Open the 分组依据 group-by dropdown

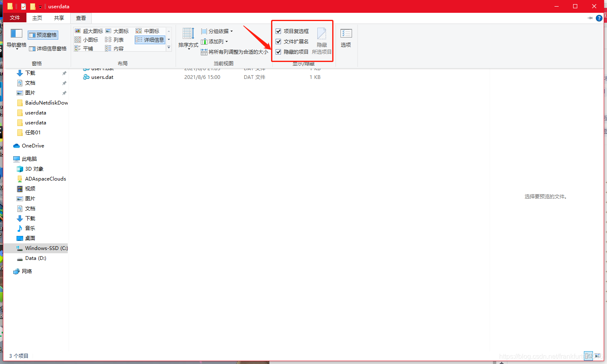pyautogui.click(x=217, y=31)
